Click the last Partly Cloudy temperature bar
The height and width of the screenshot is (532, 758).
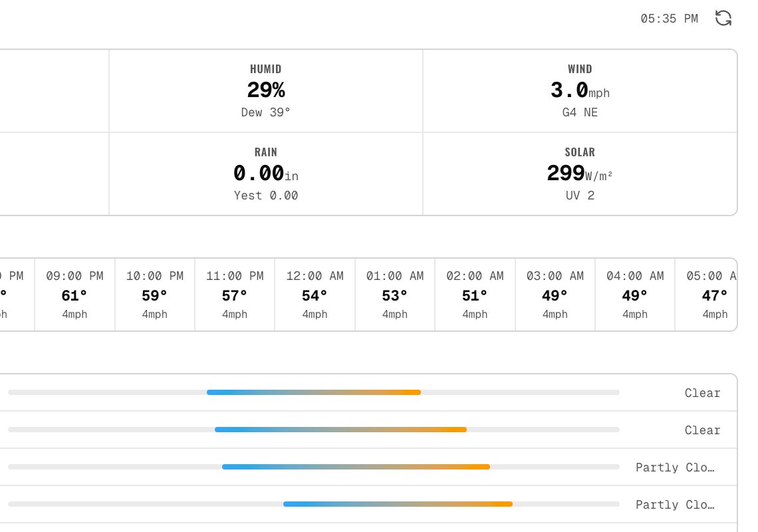(398, 504)
